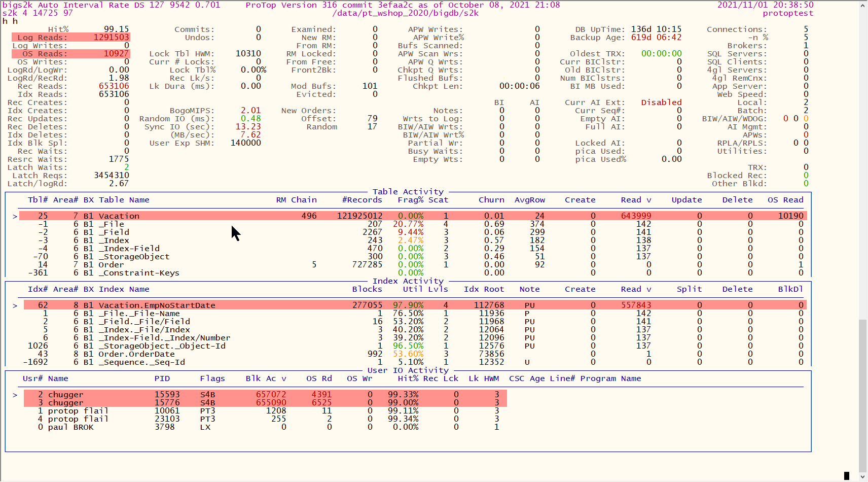Click the Read v column header in Table Activity
This screenshot has height=482, width=868.
pyautogui.click(x=636, y=200)
